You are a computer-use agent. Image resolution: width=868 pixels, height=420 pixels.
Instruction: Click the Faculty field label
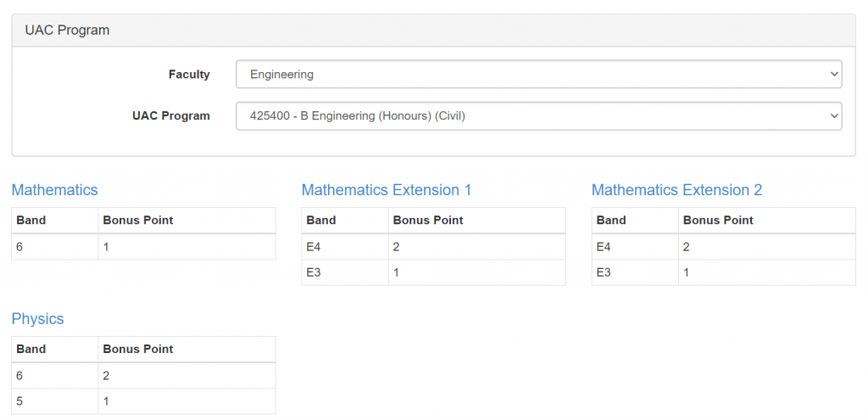tap(189, 75)
